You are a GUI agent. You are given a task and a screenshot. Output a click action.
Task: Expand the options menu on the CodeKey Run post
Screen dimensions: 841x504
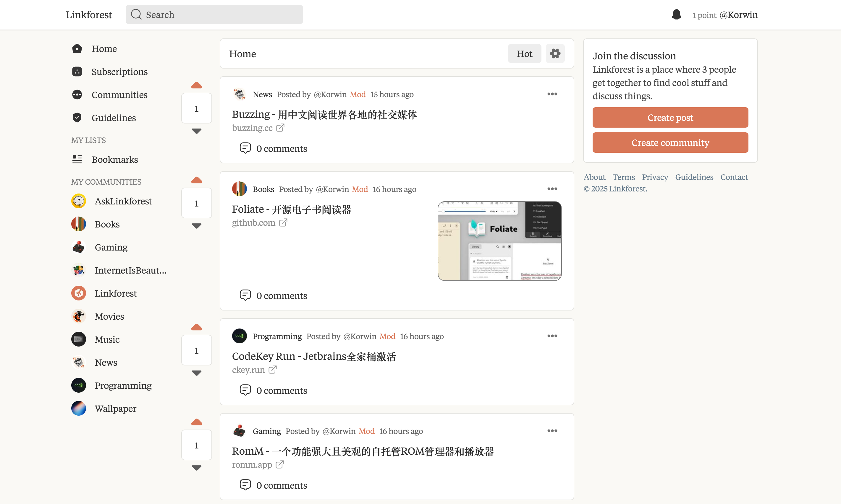click(552, 336)
